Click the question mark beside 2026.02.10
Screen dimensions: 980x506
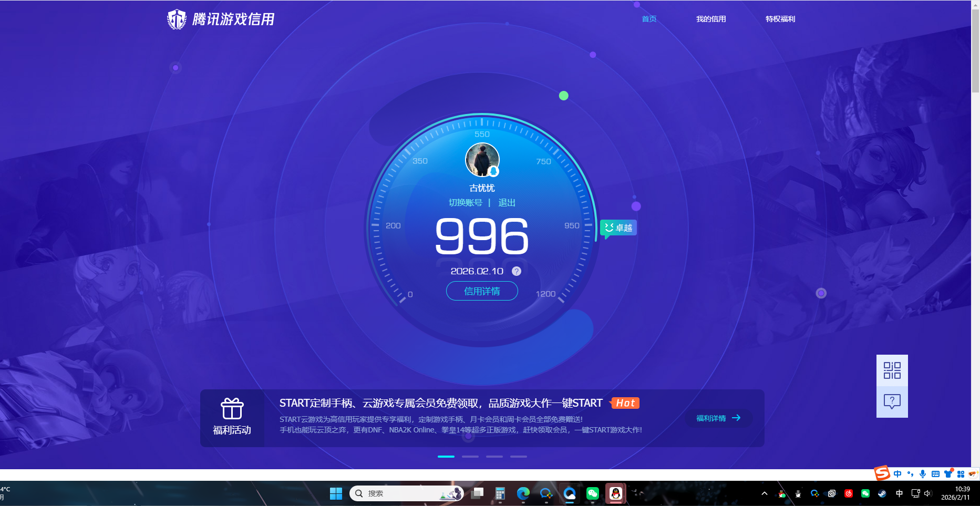517,271
